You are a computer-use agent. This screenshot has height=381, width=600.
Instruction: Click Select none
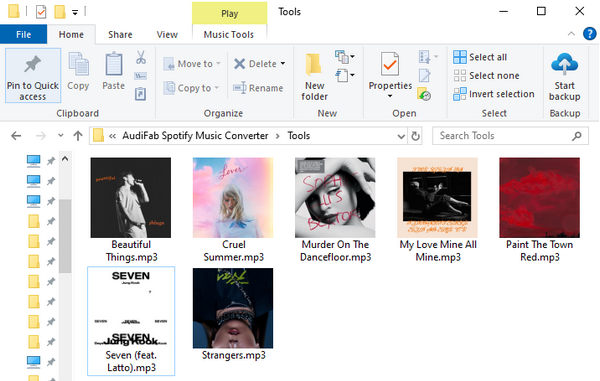[x=486, y=75]
